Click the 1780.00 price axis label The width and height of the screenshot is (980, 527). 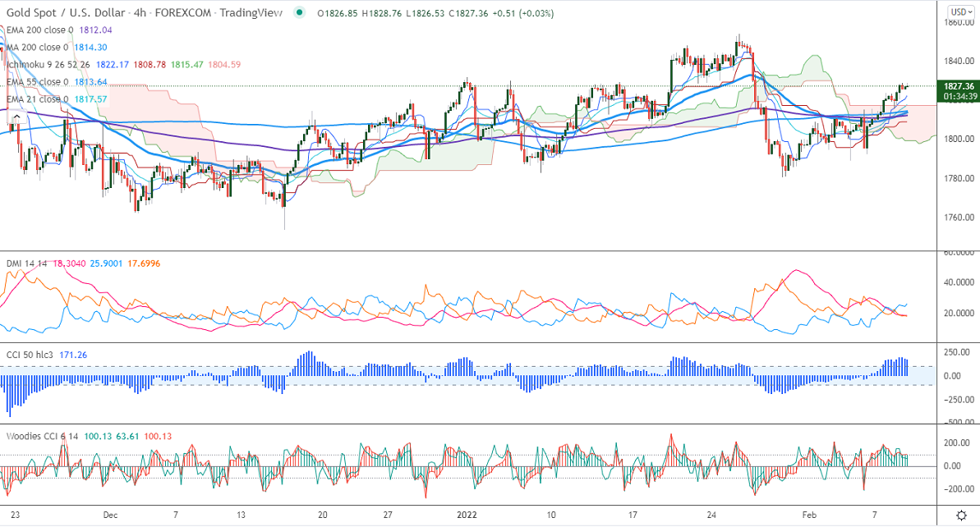(959, 179)
